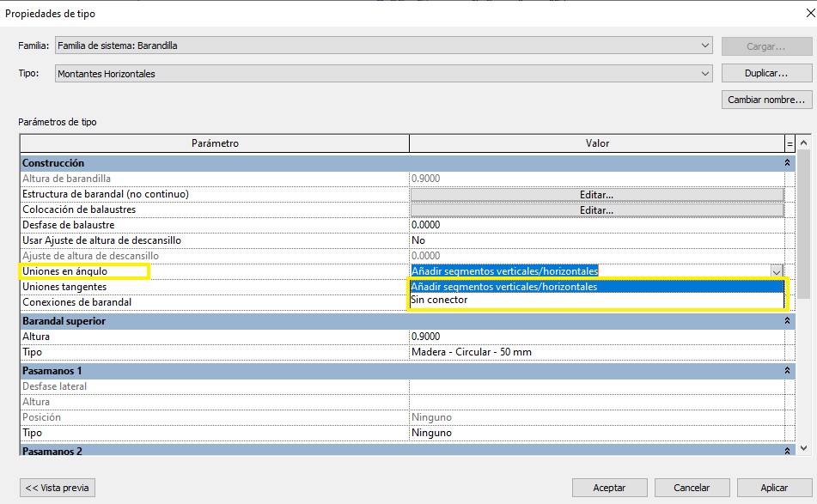Click the Cambiar nombre button

766,100
